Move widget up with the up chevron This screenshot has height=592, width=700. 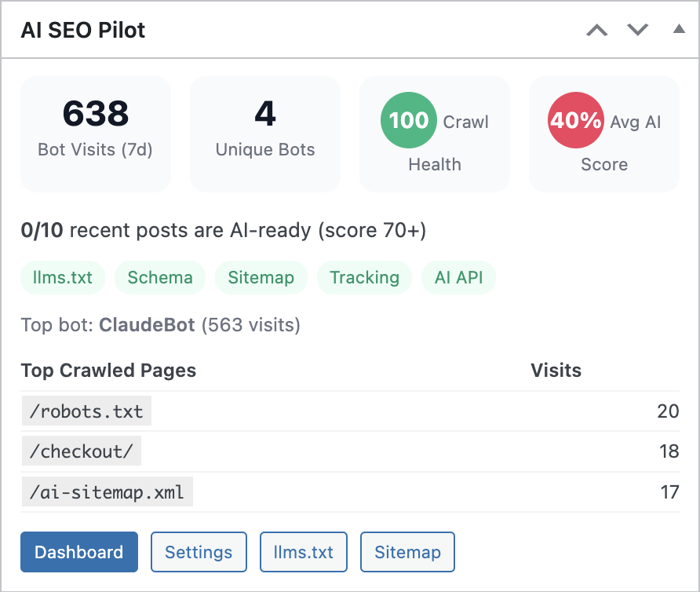point(597,30)
